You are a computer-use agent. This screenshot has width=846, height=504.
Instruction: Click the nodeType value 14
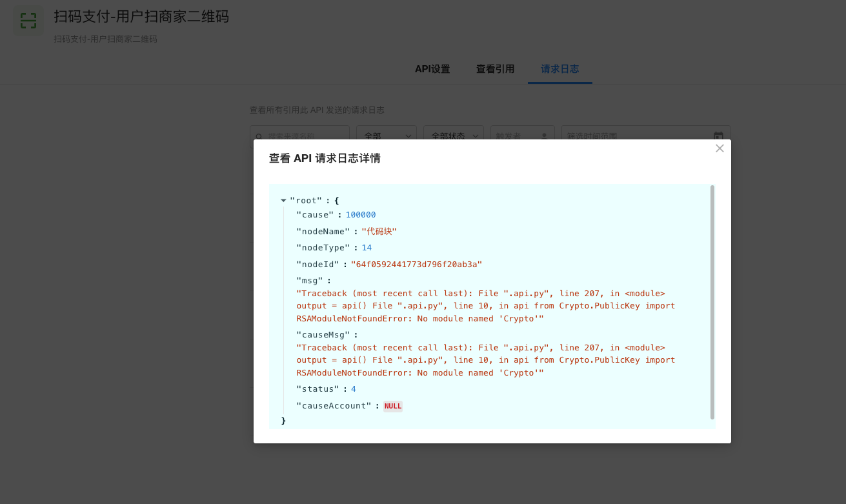[x=367, y=248]
